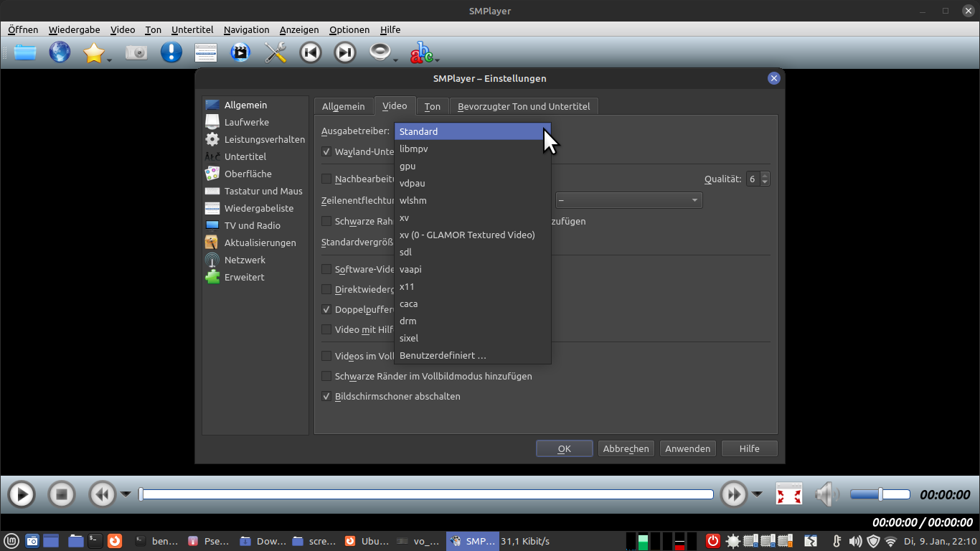The width and height of the screenshot is (980, 551).
Task: Pick vaapi in the driver dropdown
Action: [473, 269]
